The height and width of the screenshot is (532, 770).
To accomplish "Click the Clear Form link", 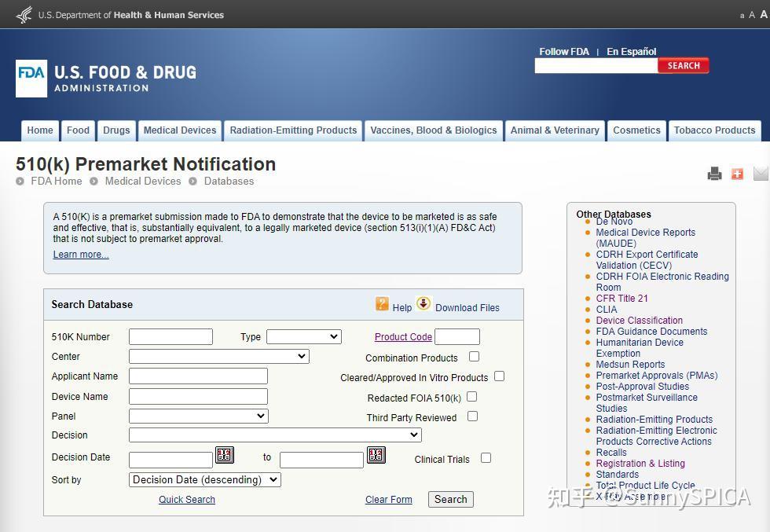I will point(388,500).
